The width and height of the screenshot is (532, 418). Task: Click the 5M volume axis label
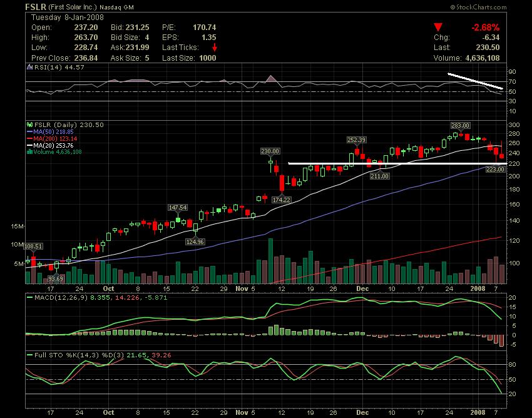point(19,263)
